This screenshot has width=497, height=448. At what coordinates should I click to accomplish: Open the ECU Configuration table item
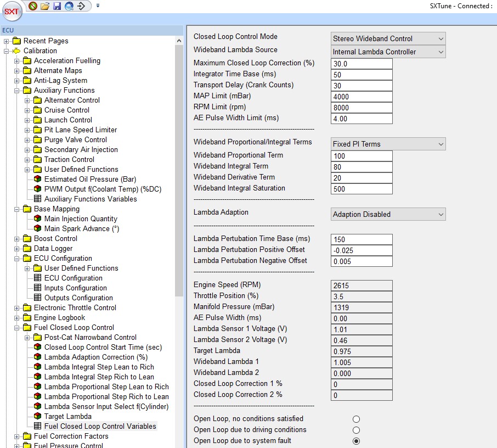coord(73,278)
